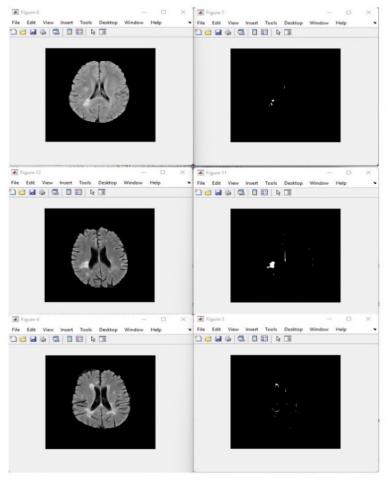Click the brain MRI image in Figure 12
Screen dimensions: 388x480
tap(100, 255)
